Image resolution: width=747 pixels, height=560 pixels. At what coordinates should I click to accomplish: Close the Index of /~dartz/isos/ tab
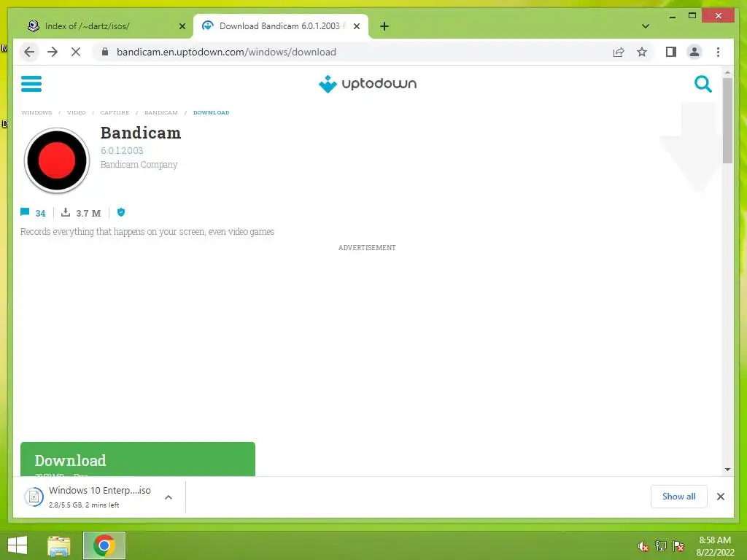point(182,26)
